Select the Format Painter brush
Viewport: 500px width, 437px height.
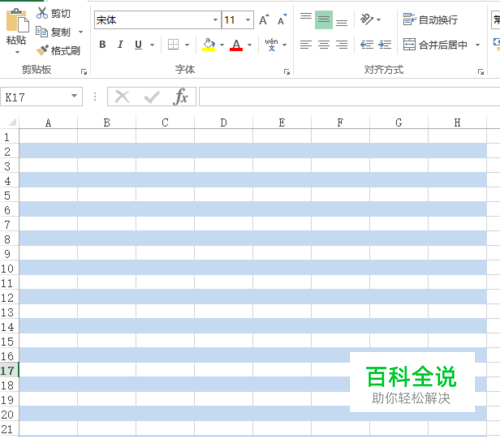pyautogui.click(x=42, y=50)
